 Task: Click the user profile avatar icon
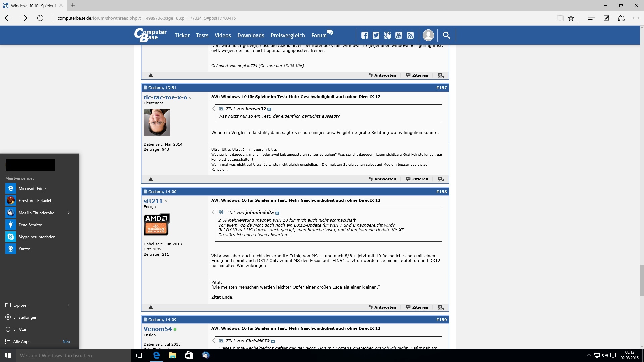tap(428, 35)
